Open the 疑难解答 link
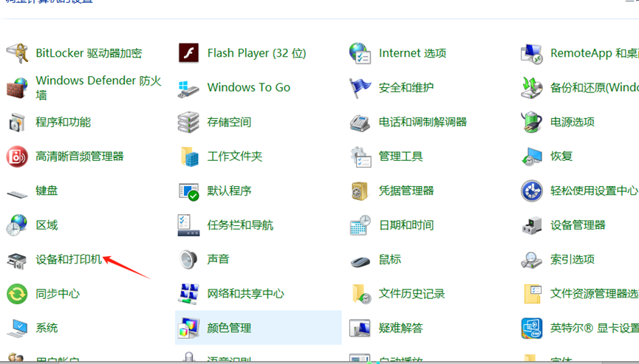The image size is (639, 364). point(400,328)
